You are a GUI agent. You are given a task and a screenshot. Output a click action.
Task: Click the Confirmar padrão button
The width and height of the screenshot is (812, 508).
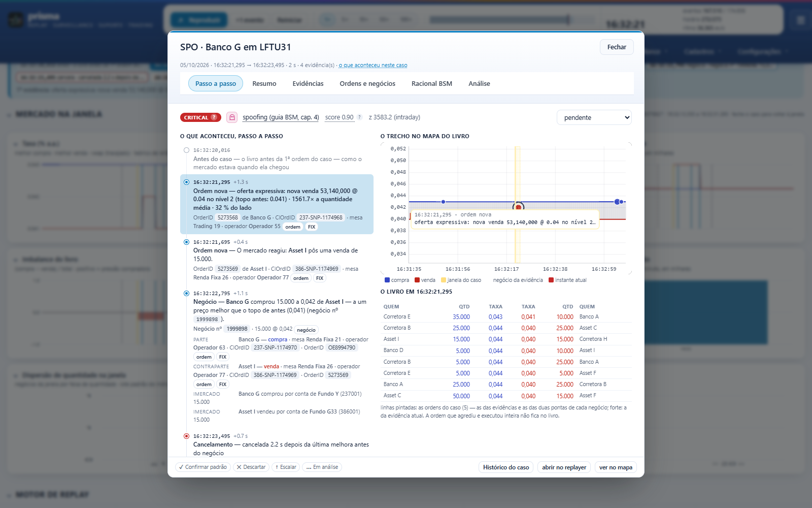(203, 467)
